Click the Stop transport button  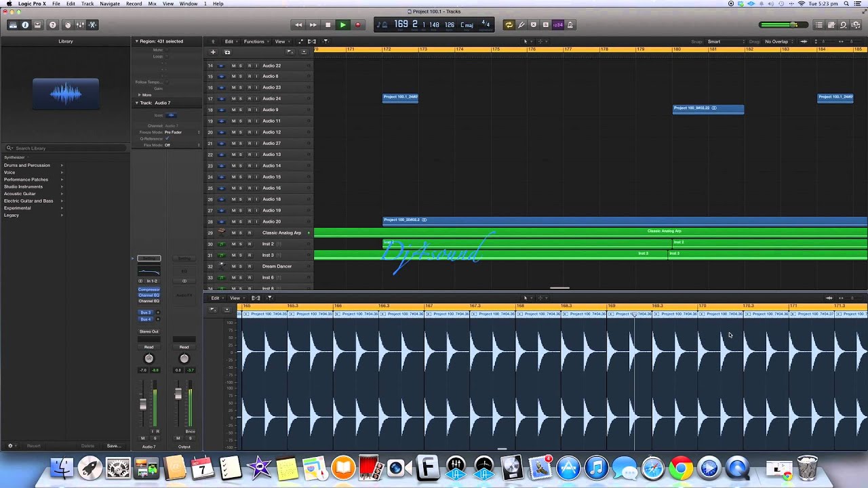(x=328, y=25)
